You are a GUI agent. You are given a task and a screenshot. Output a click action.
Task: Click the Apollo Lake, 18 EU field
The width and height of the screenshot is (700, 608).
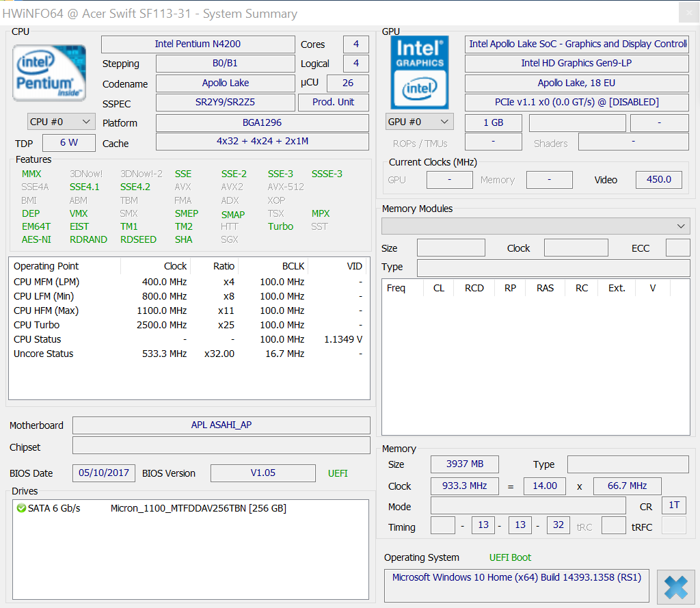577,83
